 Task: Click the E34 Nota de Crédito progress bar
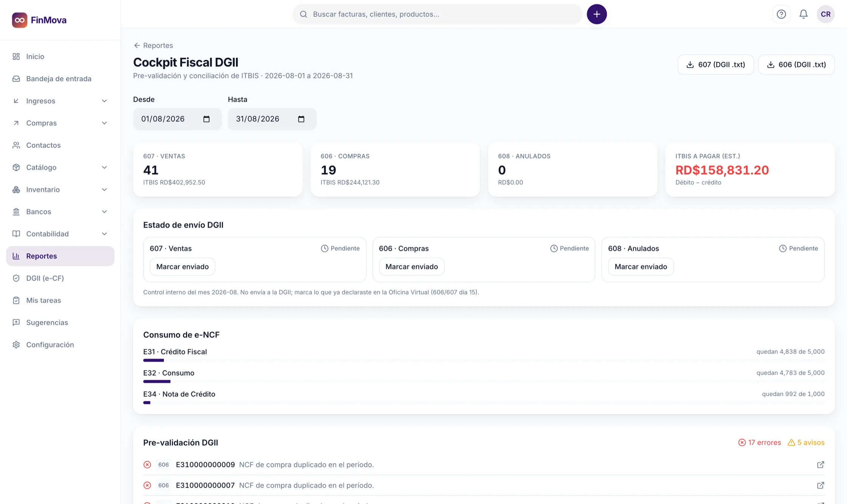pyautogui.click(x=484, y=403)
